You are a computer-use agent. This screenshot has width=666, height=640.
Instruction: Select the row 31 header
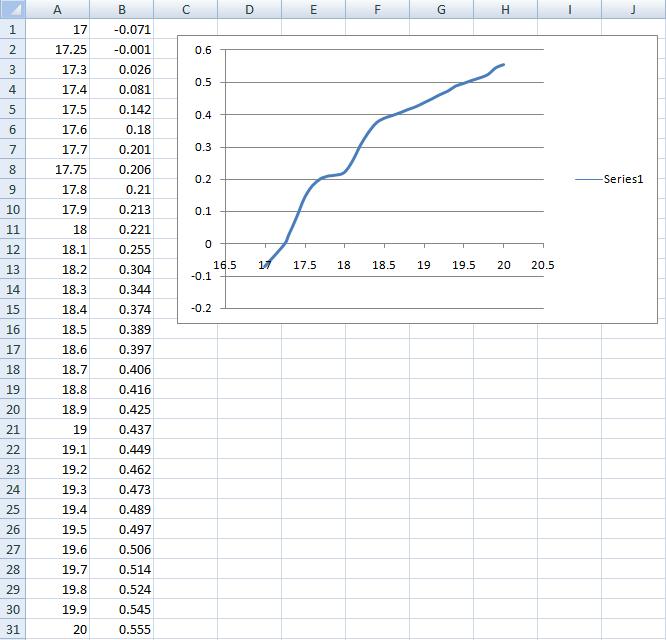tap(11, 629)
